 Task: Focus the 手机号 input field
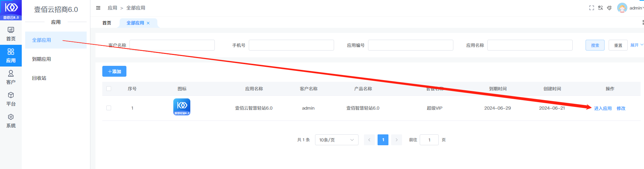pyautogui.click(x=291, y=45)
